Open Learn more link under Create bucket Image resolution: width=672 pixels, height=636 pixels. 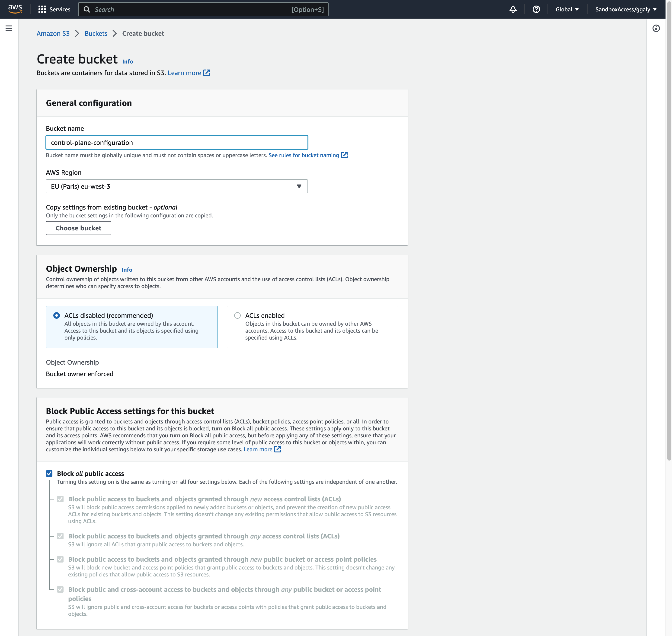(189, 73)
